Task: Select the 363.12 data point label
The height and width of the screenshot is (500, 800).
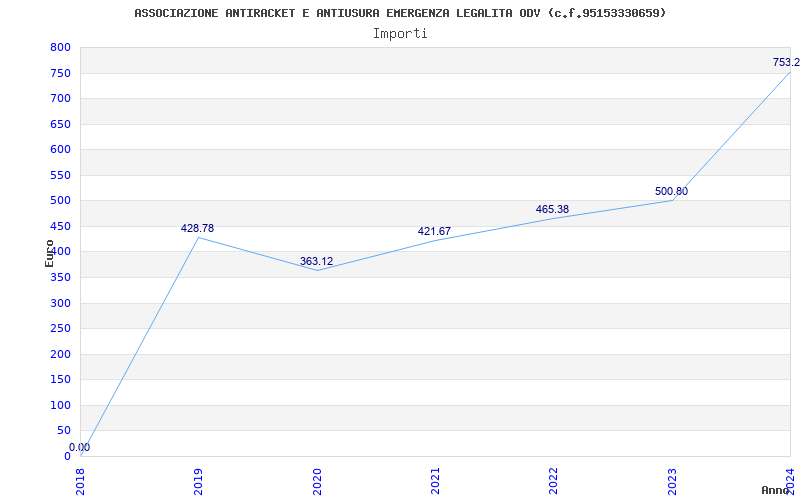Action: coord(316,262)
